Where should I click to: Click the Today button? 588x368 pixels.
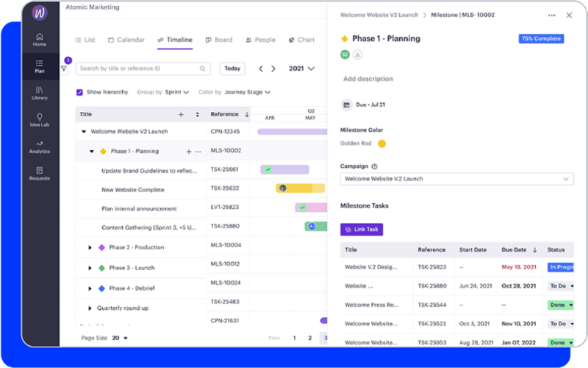click(x=232, y=68)
